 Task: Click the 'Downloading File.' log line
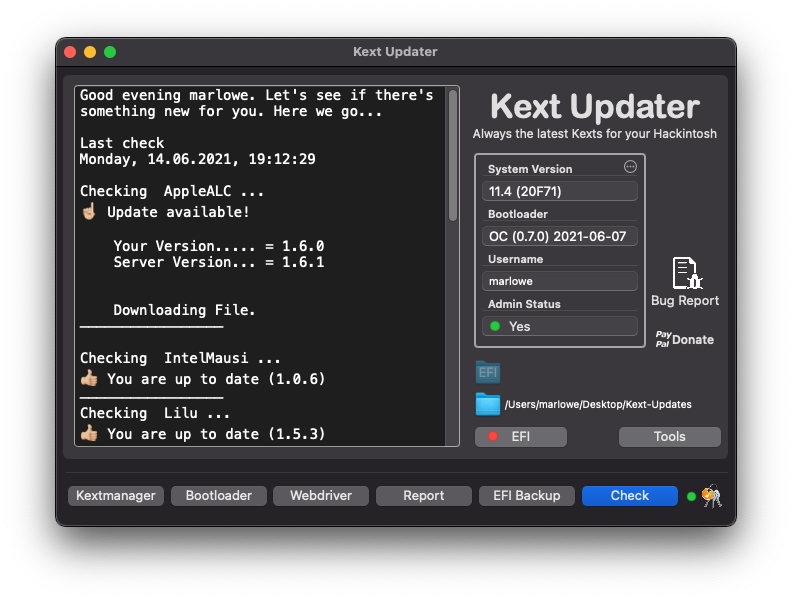[184, 310]
